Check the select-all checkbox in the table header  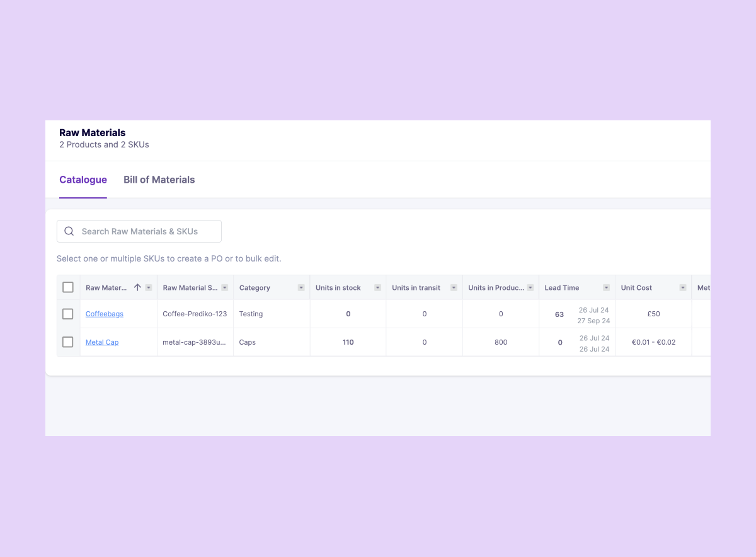tap(68, 287)
